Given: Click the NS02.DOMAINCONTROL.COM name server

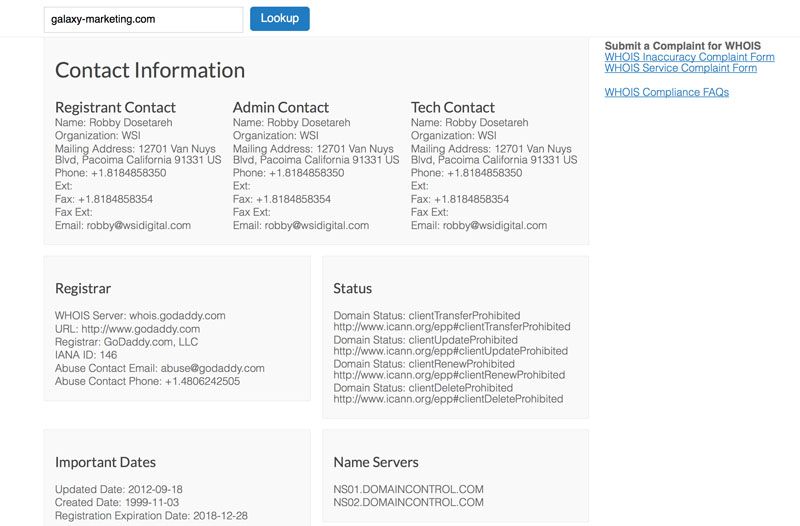Looking at the screenshot, I should coord(408,503).
